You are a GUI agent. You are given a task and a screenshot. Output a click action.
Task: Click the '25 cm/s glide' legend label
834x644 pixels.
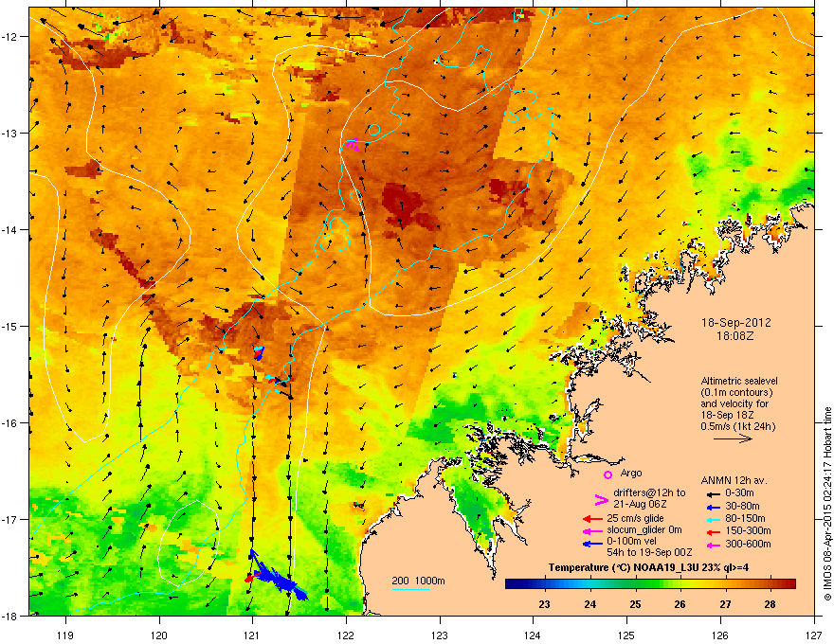click(636, 518)
